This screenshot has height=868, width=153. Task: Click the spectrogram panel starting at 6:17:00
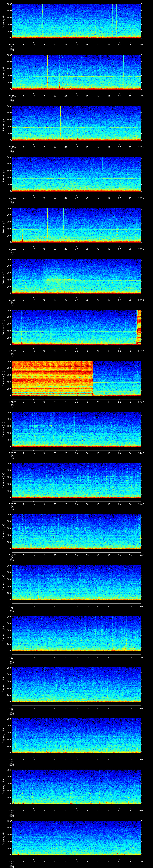[x=77, y=174]
